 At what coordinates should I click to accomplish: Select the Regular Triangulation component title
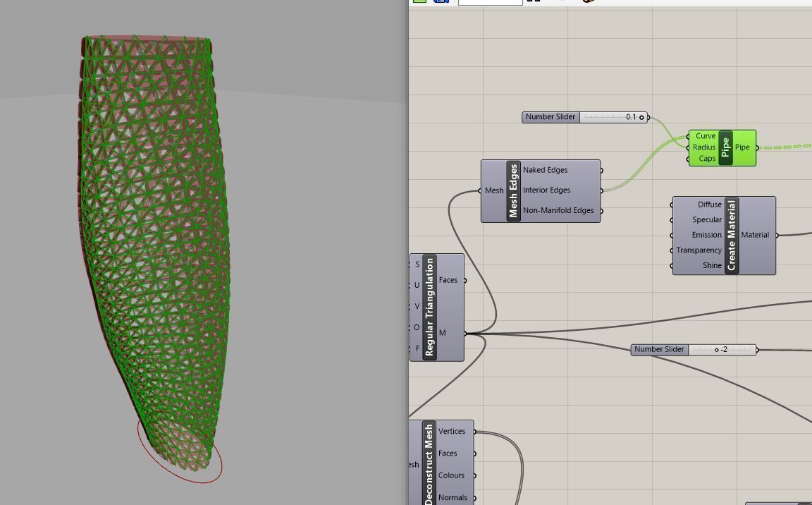(x=429, y=307)
